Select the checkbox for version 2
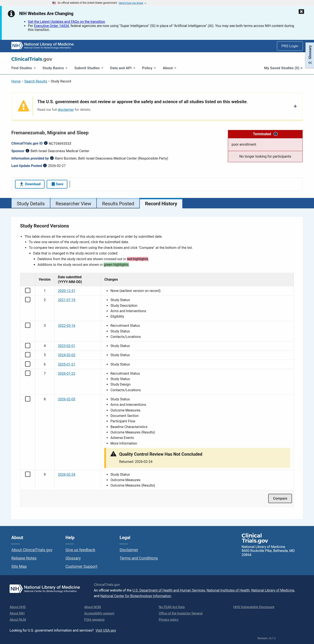 click(28, 300)
